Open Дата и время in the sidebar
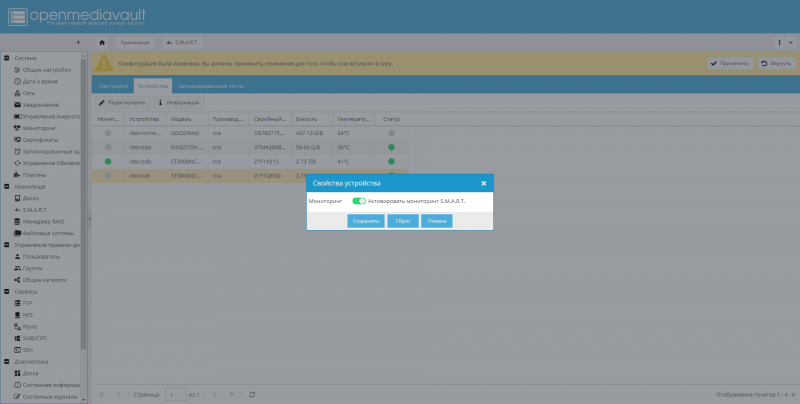Image resolution: width=800 pixels, height=404 pixels. pos(40,82)
